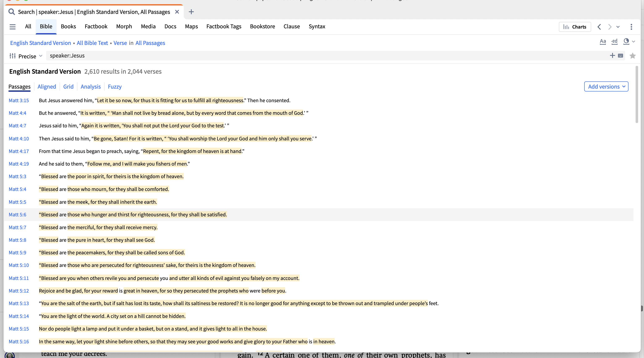
Task: Toggle match all word forms -ed
Action: (614, 42)
